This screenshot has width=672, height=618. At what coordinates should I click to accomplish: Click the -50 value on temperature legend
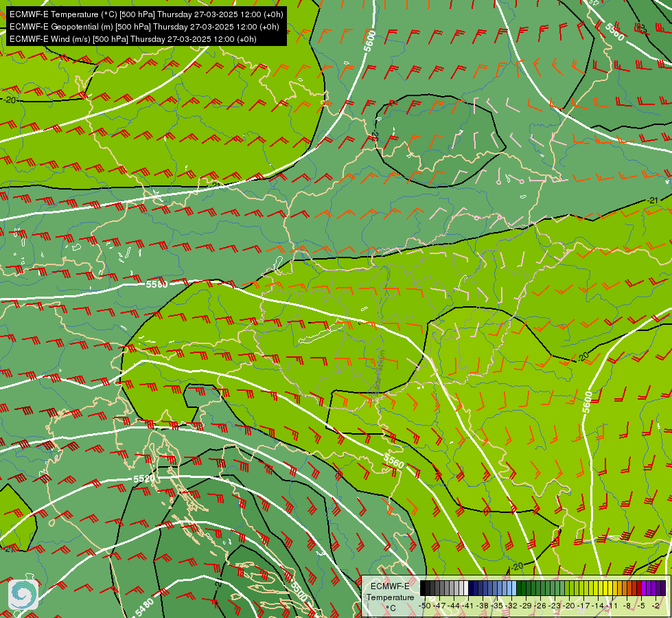tap(425, 606)
